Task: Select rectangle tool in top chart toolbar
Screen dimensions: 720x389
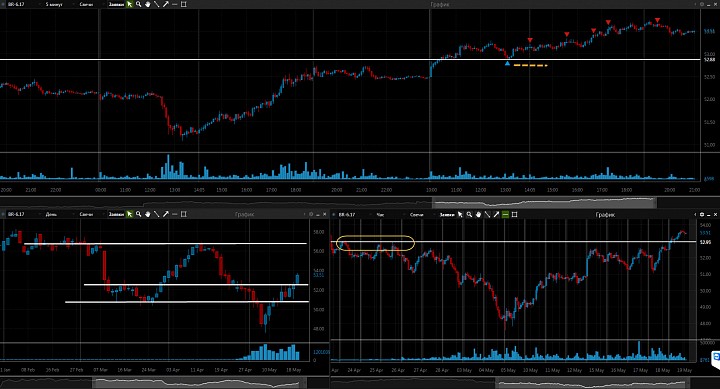Action: tap(184, 4)
